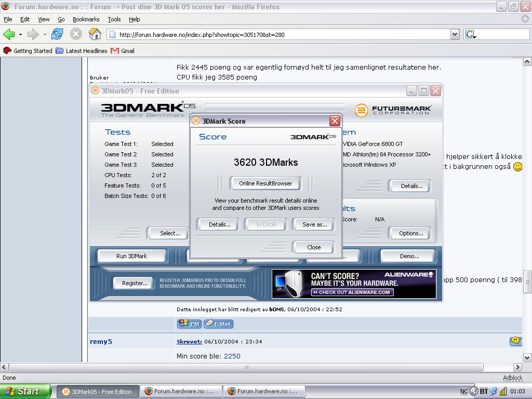Expand the URL bar history dropdown

click(455, 34)
